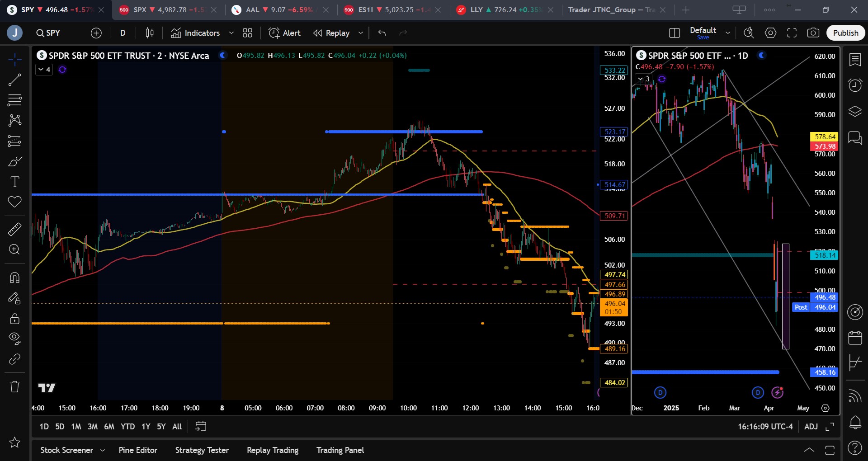Switch to the SPX browser tab
Screen dimensions: 868x461
click(x=167, y=10)
